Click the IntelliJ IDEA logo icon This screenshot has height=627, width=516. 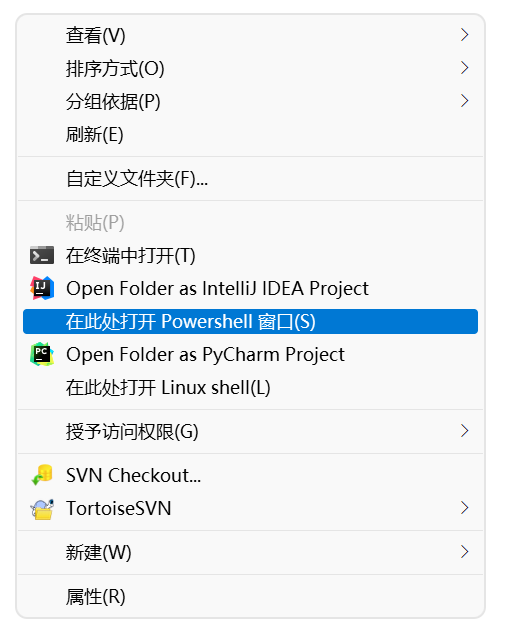click(x=42, y=288)
